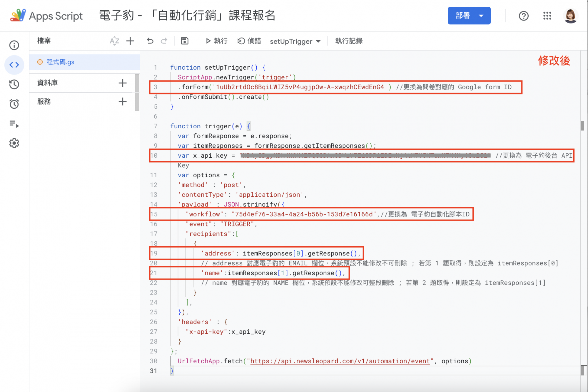Sort files alphabetically with AZ icon
This screenshot has height=392, width=588.
(x=114, y=41)
